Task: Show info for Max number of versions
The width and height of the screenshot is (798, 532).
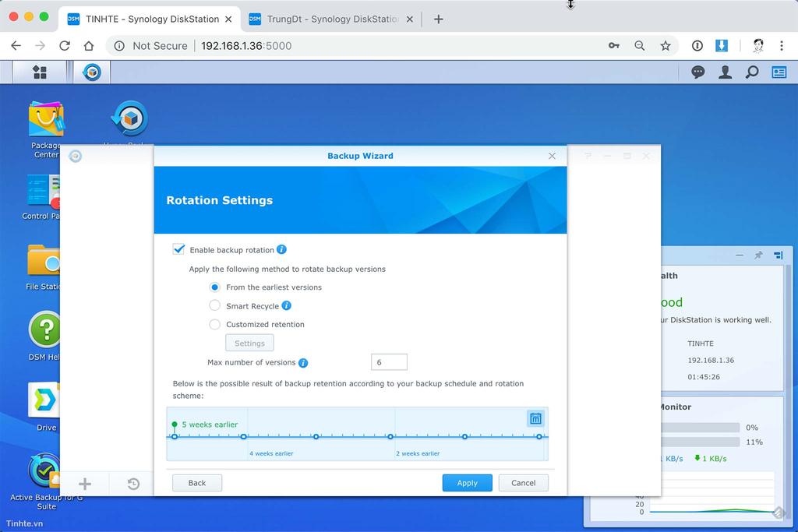Action: (x=303, y=363)
